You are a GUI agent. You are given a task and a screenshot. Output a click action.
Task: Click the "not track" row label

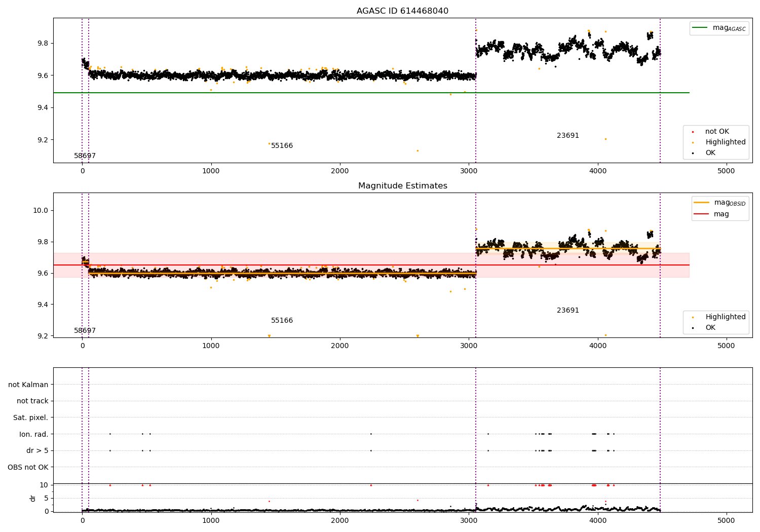tap(32, 401)
